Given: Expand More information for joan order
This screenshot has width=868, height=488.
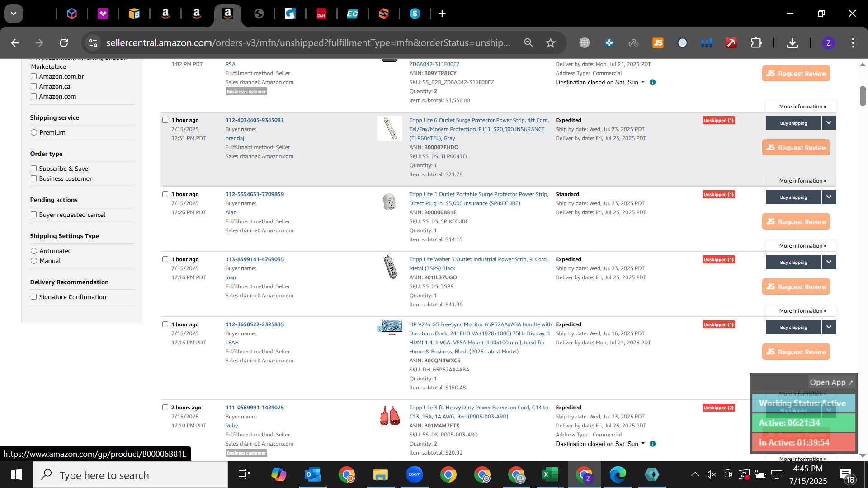Looking at the screenshot, I should [x=801, y=311].
